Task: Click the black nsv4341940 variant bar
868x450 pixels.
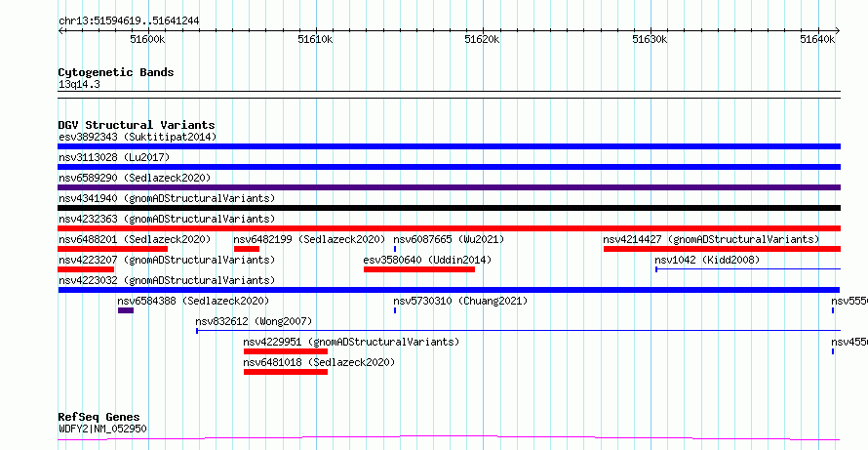Action: click(x=449, y=208)
